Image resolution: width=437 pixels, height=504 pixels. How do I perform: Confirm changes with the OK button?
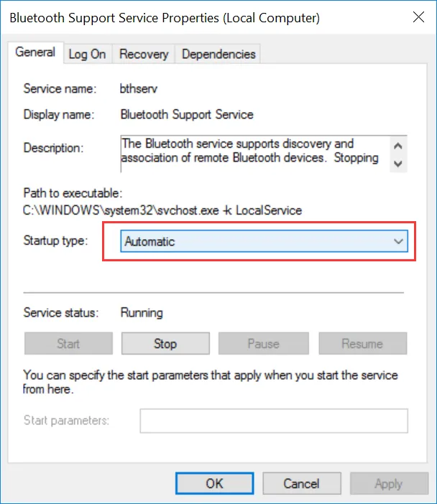coord(214,483)
